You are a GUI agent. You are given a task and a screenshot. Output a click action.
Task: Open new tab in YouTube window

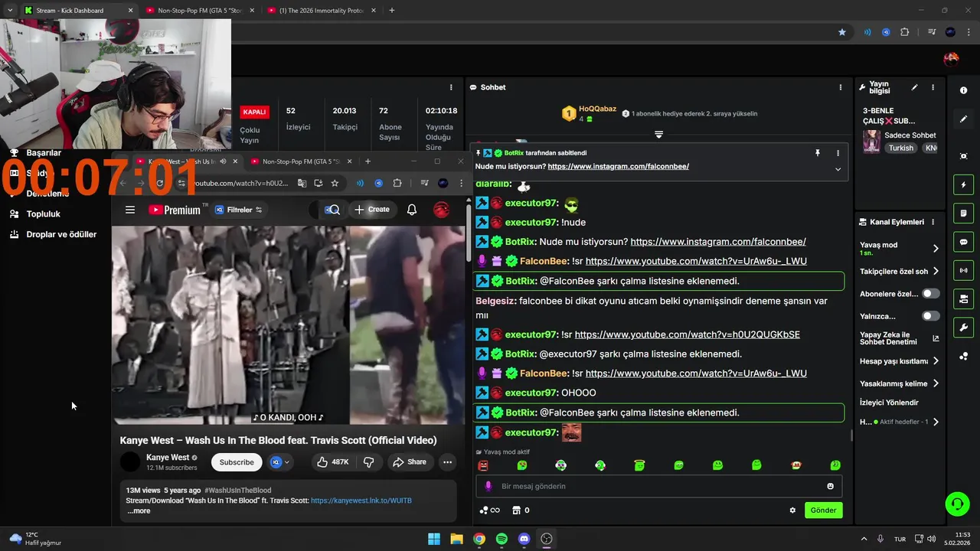pos(367,161)
